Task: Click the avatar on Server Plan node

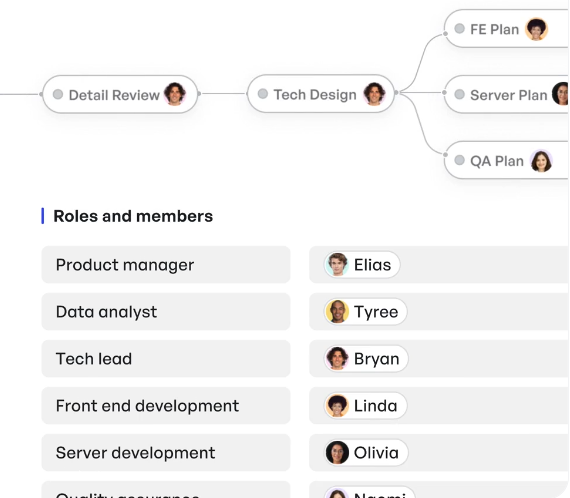Action: (x=561, y=94)
